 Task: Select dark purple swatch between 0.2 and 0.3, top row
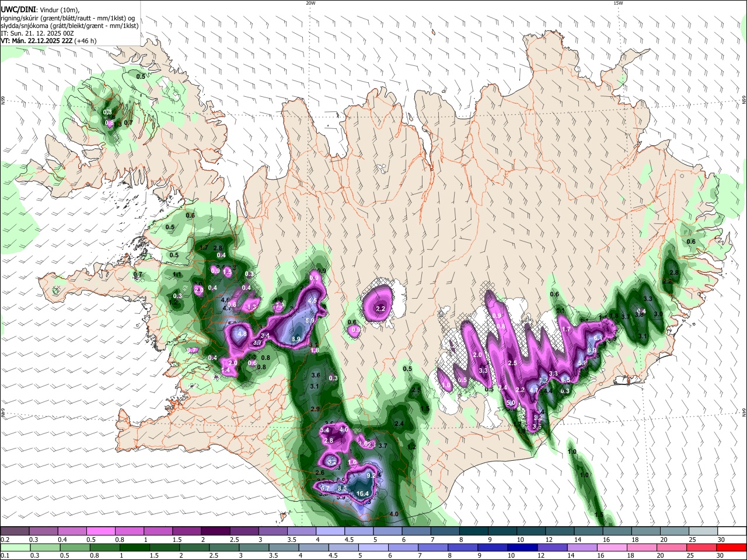pos(15,531)
